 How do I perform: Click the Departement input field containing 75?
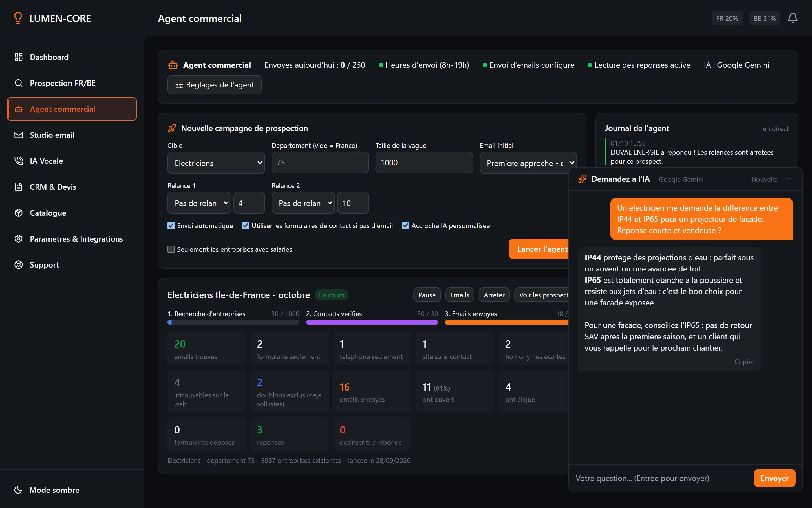320,163
